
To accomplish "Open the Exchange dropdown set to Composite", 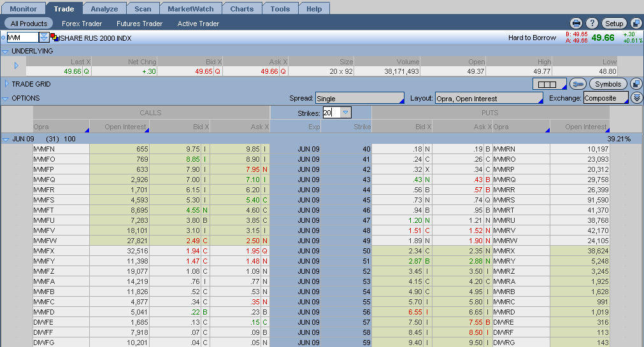I will click(x=605, y=99).
